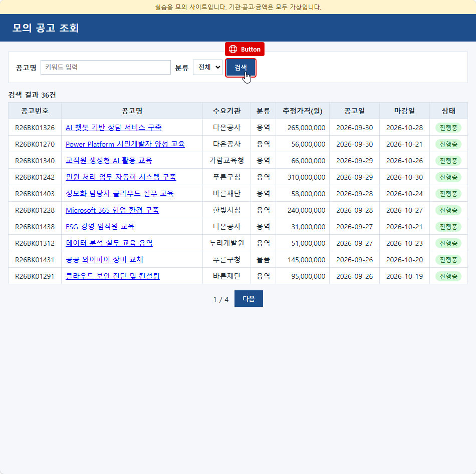The image size is (476, 474).
Task: Select notice number R26BK01228
Action: 35,210
